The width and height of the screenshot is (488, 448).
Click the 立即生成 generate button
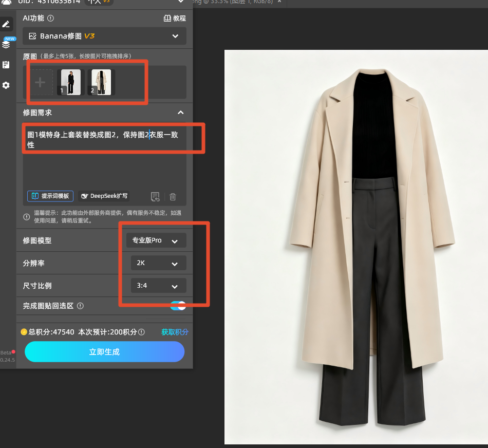click(105, 352)
